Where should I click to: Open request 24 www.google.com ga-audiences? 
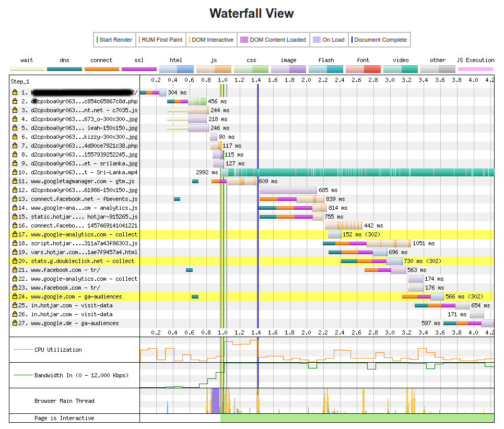76,297
